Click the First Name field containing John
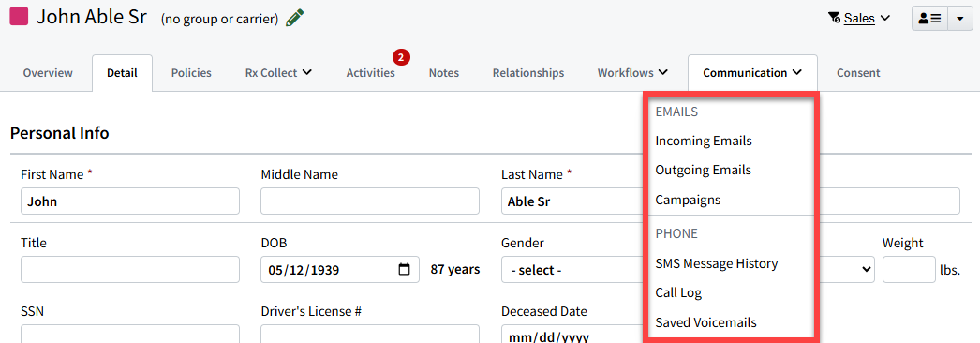Screen dimensions: 980x343 tap(130, 201)
